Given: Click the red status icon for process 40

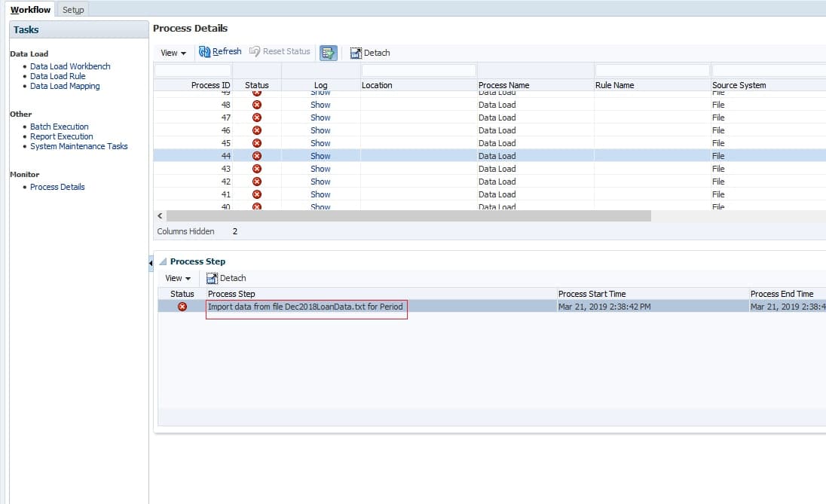Looking at the screenshot, I should [257, 206].
